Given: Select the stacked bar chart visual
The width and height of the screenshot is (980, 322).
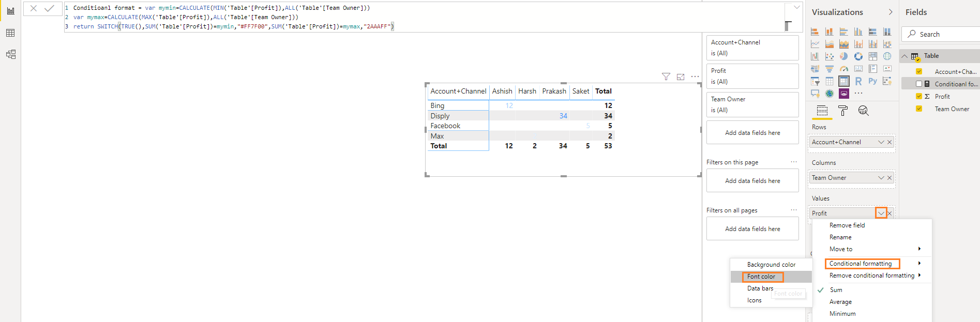Looking at the screenshot, I should click(815, 32).
